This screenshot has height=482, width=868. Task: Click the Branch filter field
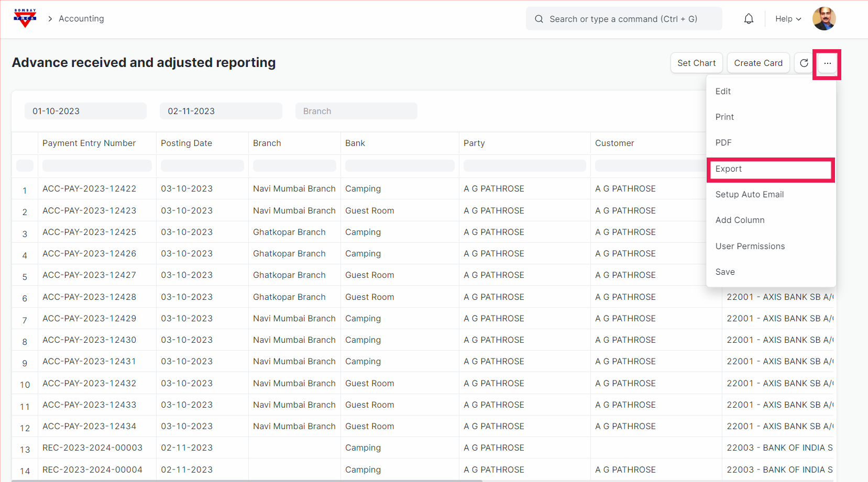tap(356, 111)
